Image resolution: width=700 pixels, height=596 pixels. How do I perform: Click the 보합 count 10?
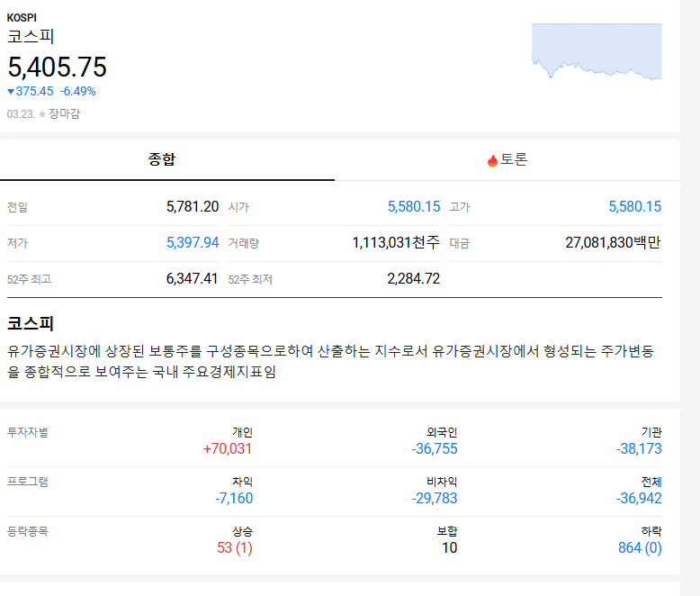point(450,547)
